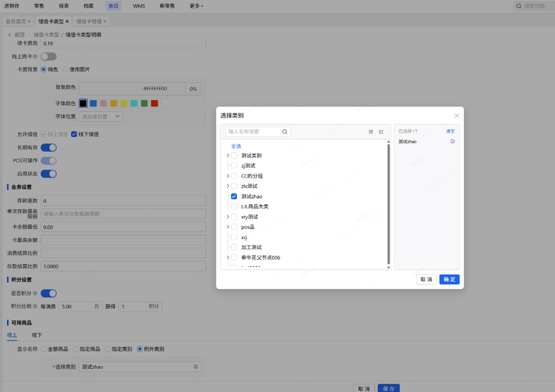The height and width of the screenshot is (392, 555).
Task: Open the WMS menu
Action: click(x=139, y=6)
